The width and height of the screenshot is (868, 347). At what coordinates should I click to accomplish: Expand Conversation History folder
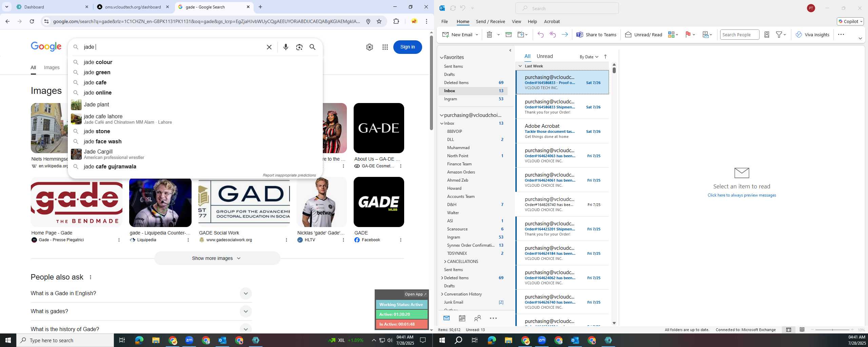click(442, 294)
